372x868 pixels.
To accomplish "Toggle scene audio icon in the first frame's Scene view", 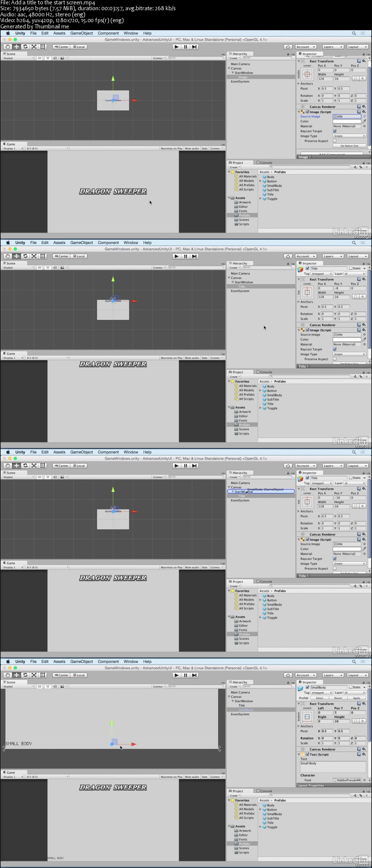I will pyautogui.click(x=55, y=58).
